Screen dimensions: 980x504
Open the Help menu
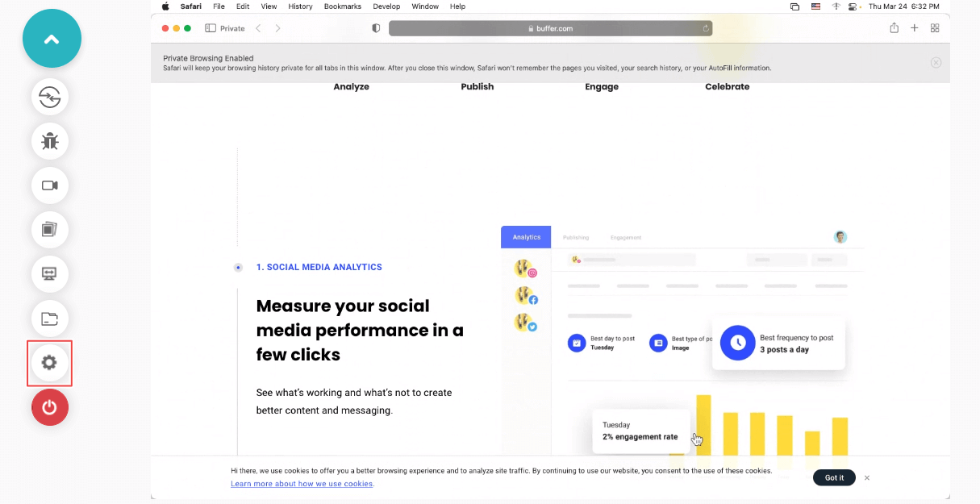click(457, 6)
